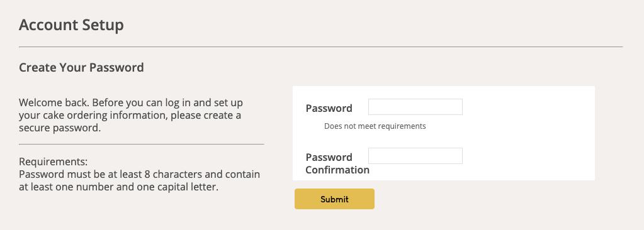Image resolution: width=644 pixels, height=230 pixels.
Task: Click the Password field label
Action: [329, 108]
